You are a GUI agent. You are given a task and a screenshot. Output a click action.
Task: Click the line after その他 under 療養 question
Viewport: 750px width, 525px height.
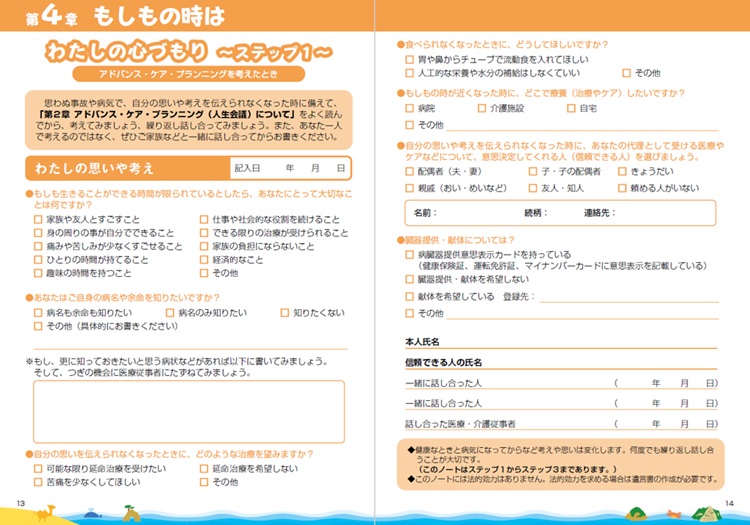(x=582, y=126)
